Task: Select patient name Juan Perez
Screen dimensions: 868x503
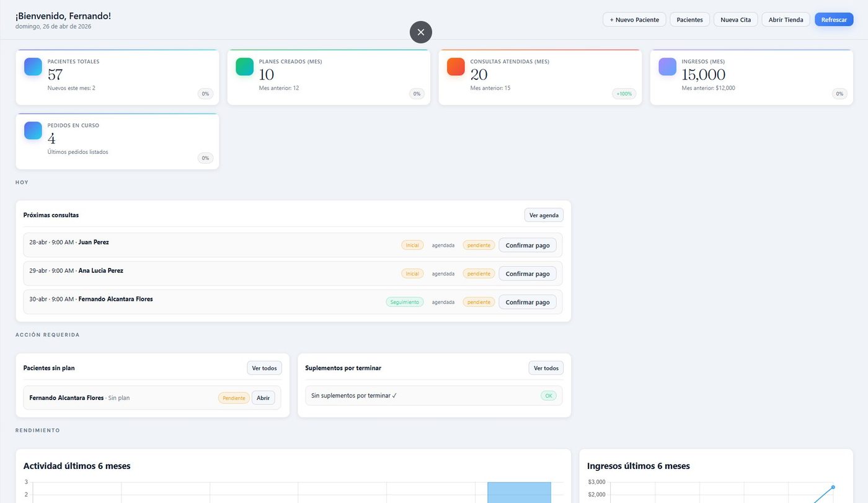Action: (94, 243)
